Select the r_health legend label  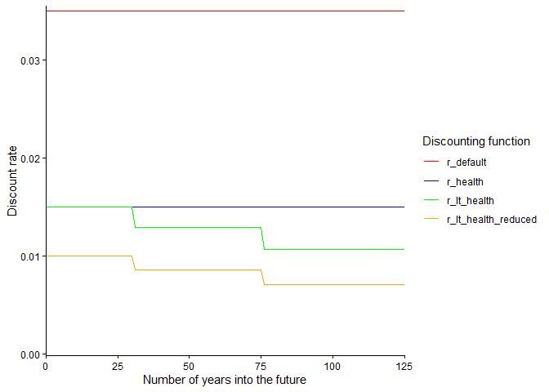pos(466,181)
